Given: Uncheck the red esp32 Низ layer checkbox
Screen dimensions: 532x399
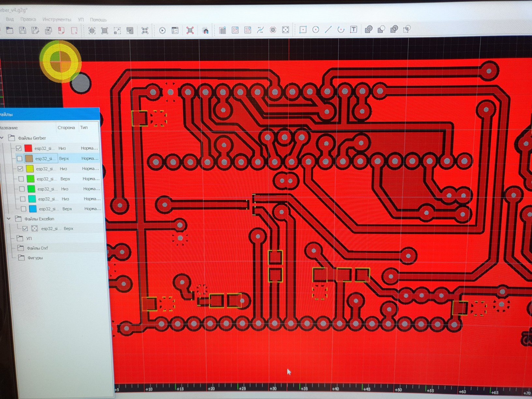Looking at the screenshot, I should click(x=19, y=148).
